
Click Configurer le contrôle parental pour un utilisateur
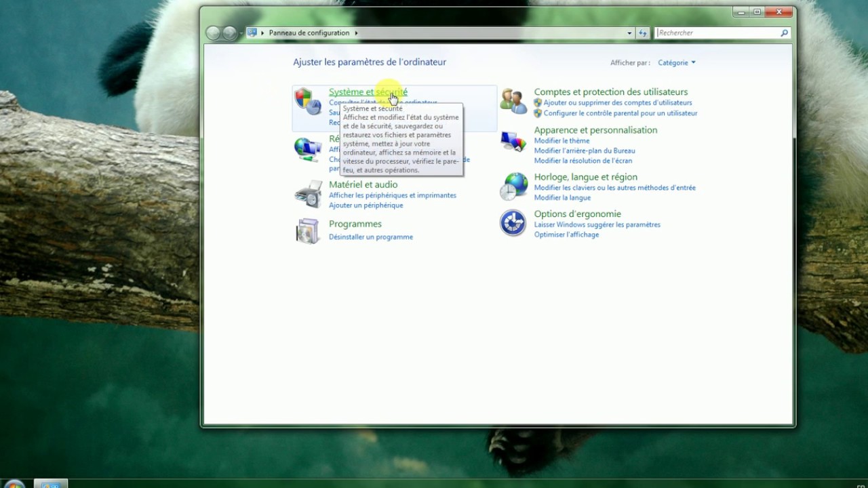pyautogui.click(x=620, y=113)
